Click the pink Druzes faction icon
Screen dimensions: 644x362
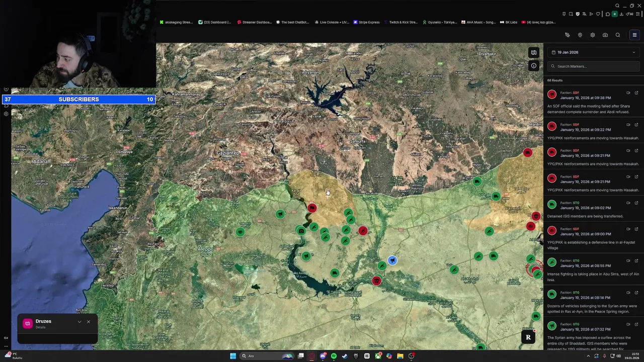point(28,323)
